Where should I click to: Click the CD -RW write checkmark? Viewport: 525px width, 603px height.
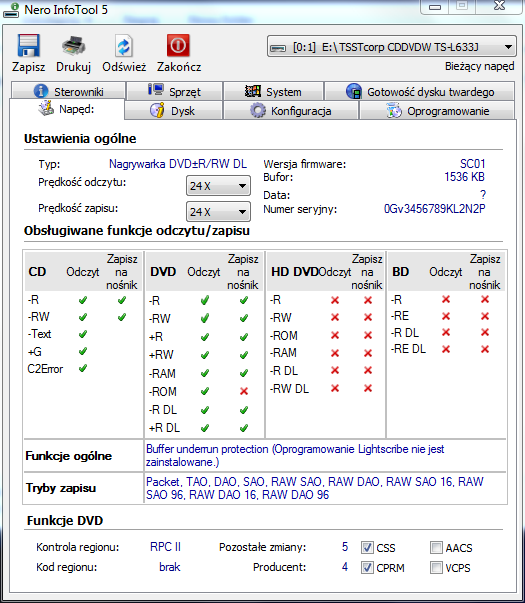(x=122, y=317)
